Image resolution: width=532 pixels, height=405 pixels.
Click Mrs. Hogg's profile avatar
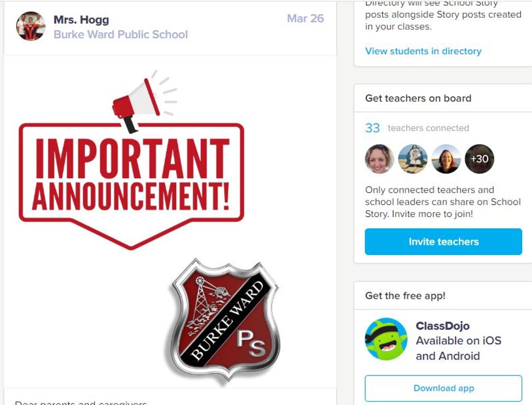(31, 26)
